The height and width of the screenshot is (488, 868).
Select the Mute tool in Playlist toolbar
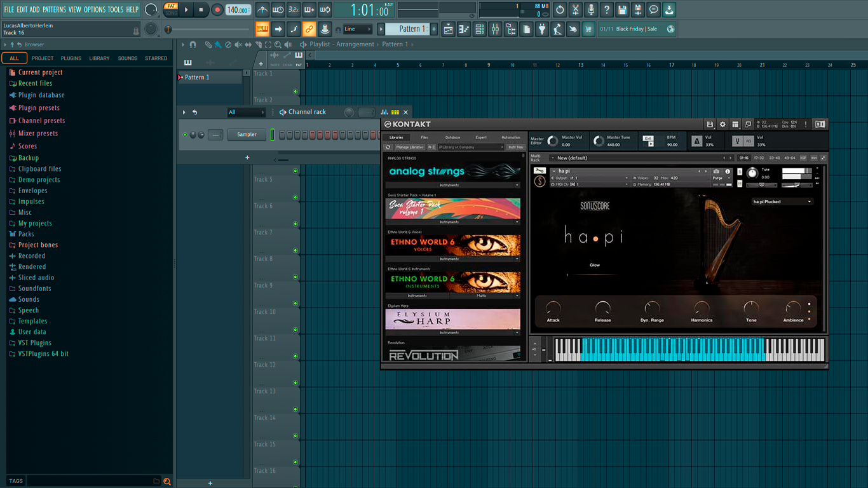(238, 44)
